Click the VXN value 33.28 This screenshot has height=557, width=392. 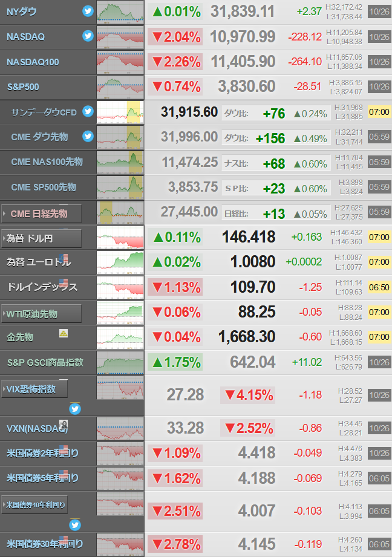pyautogui.click(x=186, y=428)
